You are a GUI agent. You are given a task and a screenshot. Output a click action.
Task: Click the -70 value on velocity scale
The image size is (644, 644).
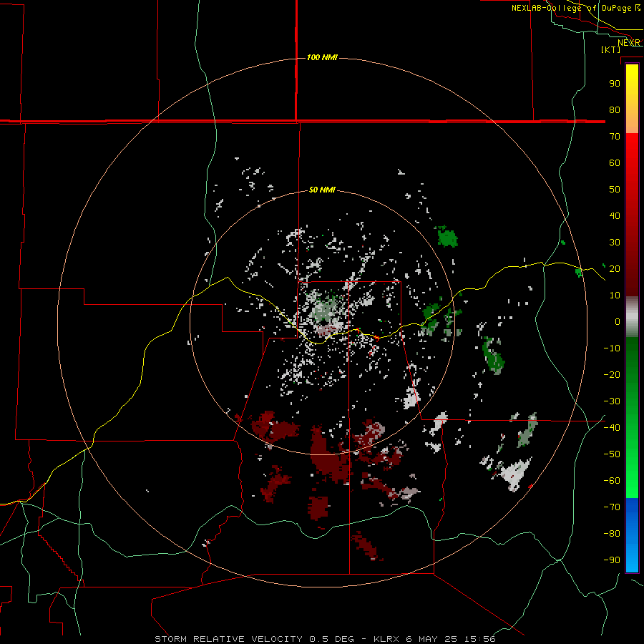[x=612, y=507]
